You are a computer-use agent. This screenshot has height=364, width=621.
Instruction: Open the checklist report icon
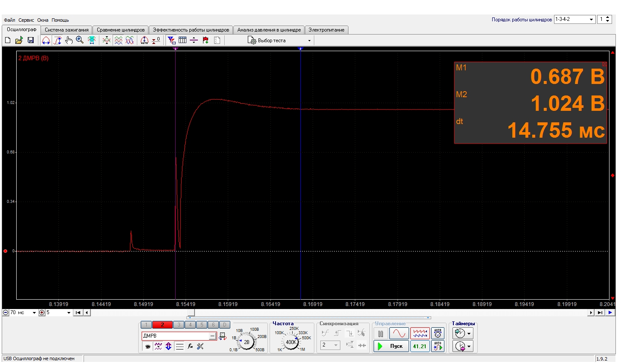coord(217,40)
